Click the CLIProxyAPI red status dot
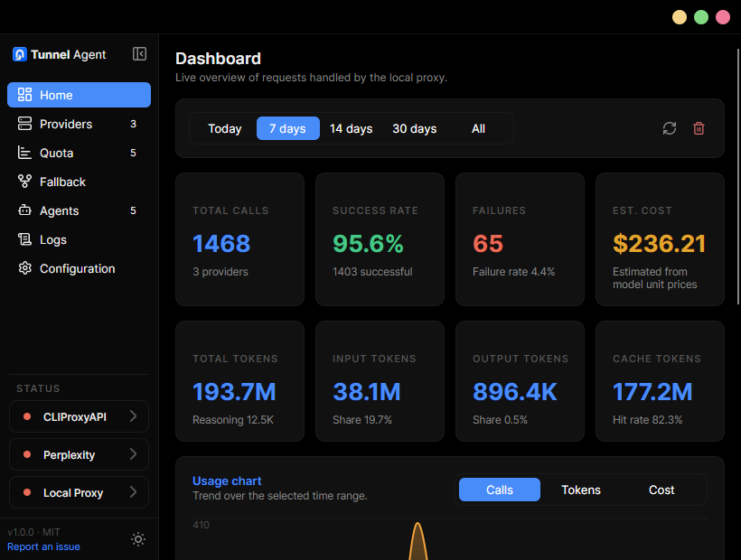Viewport: 741px width, 560px height. (x=27, y=416)
